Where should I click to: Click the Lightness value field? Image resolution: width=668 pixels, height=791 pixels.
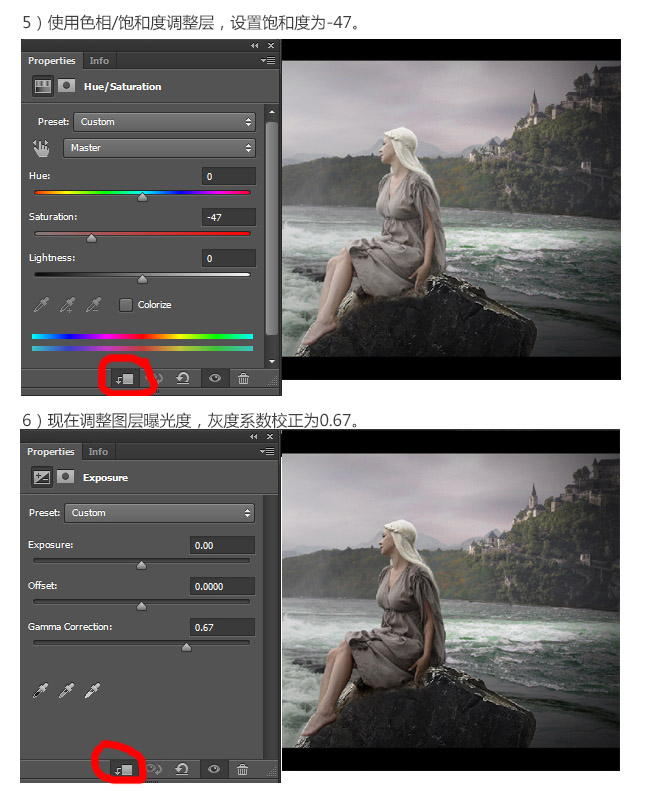click(229, 258)
